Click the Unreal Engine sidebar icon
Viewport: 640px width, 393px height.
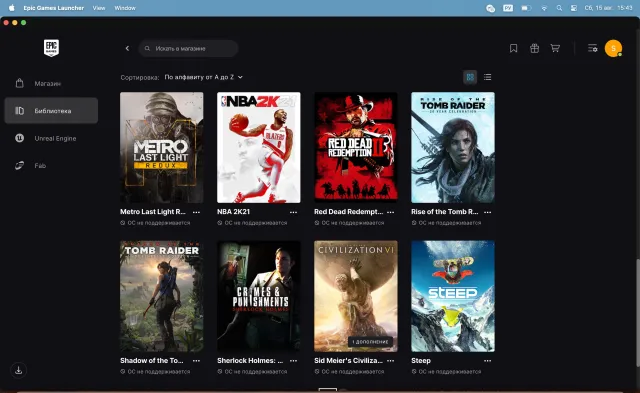tap(20, 138)
